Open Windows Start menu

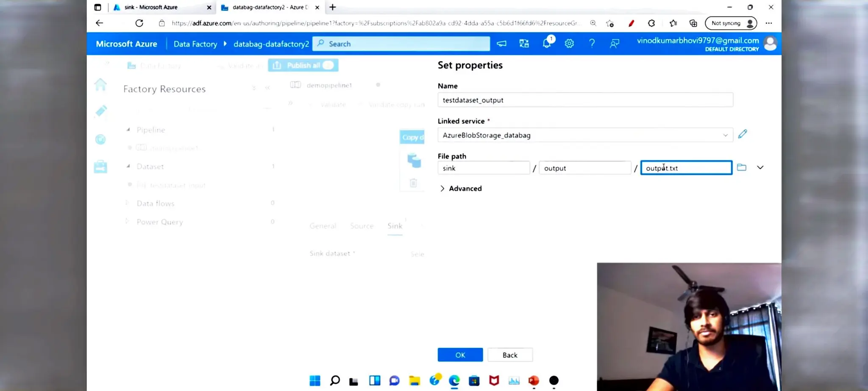point(315,380)
